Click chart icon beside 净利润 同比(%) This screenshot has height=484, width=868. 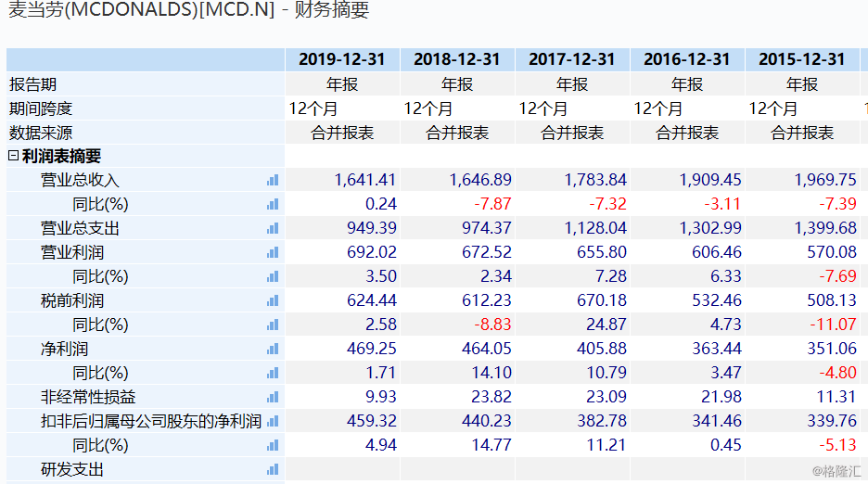point(273,373)
